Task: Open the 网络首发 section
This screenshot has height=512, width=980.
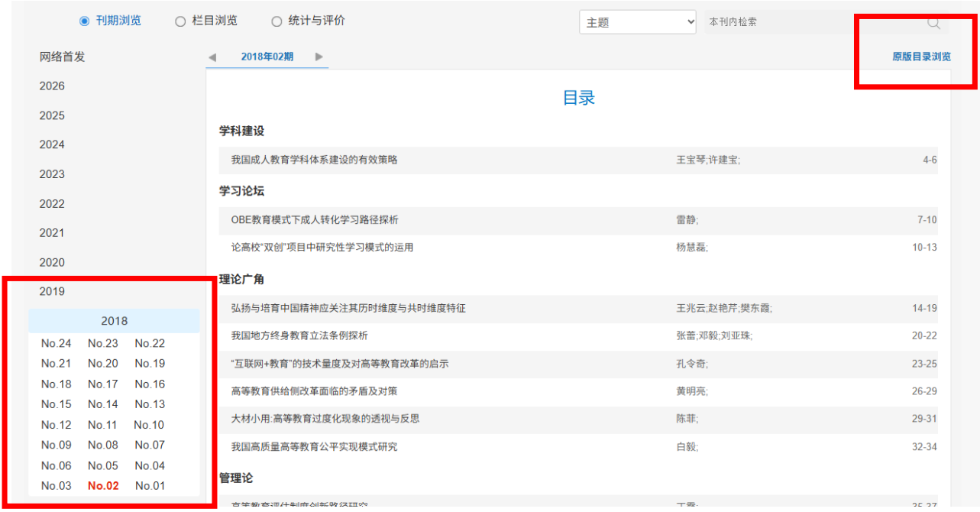Action: (x=62, y=57)
